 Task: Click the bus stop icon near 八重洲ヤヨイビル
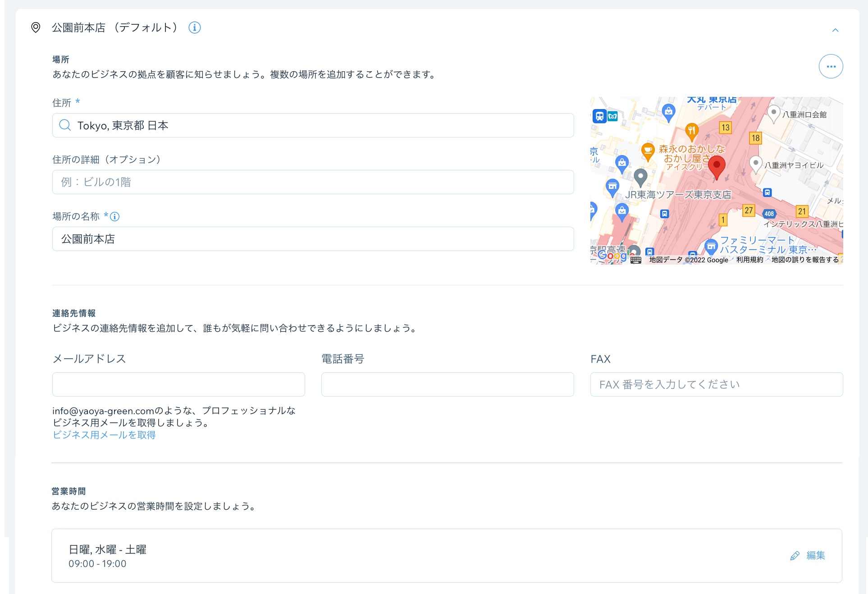point(767,192)
